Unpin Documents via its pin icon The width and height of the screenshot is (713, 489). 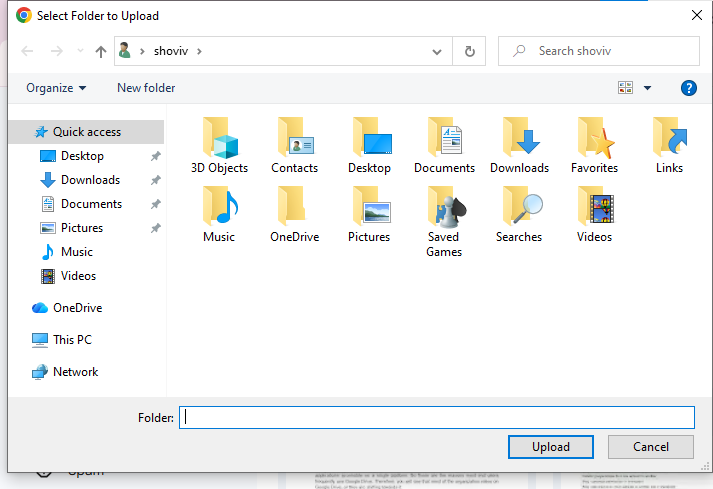tap(156, 204)
